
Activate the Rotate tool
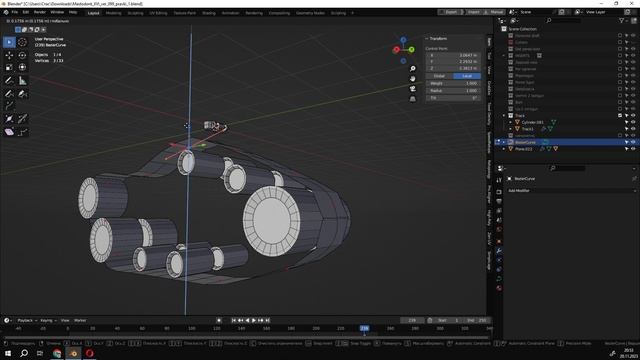pos(22,55)
